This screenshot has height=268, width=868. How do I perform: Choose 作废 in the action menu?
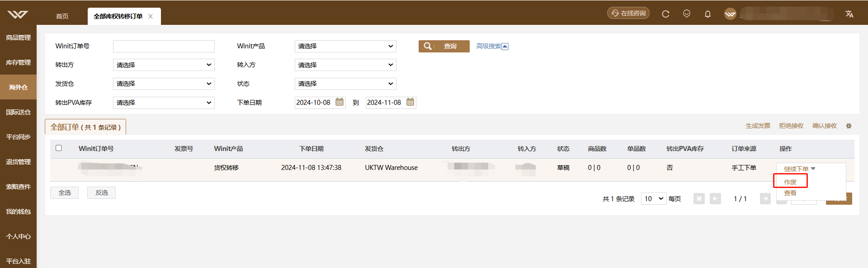coord(790,182)
